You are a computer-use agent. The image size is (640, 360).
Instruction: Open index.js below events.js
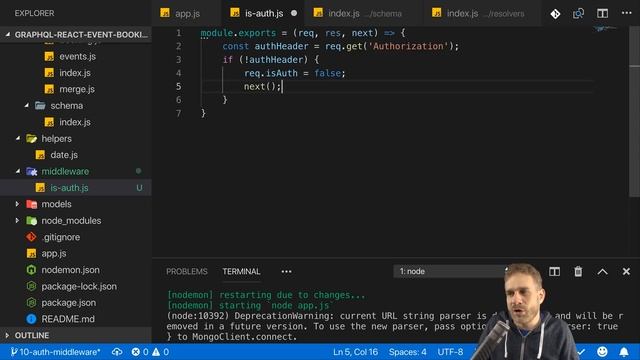(x=75, y=73)
